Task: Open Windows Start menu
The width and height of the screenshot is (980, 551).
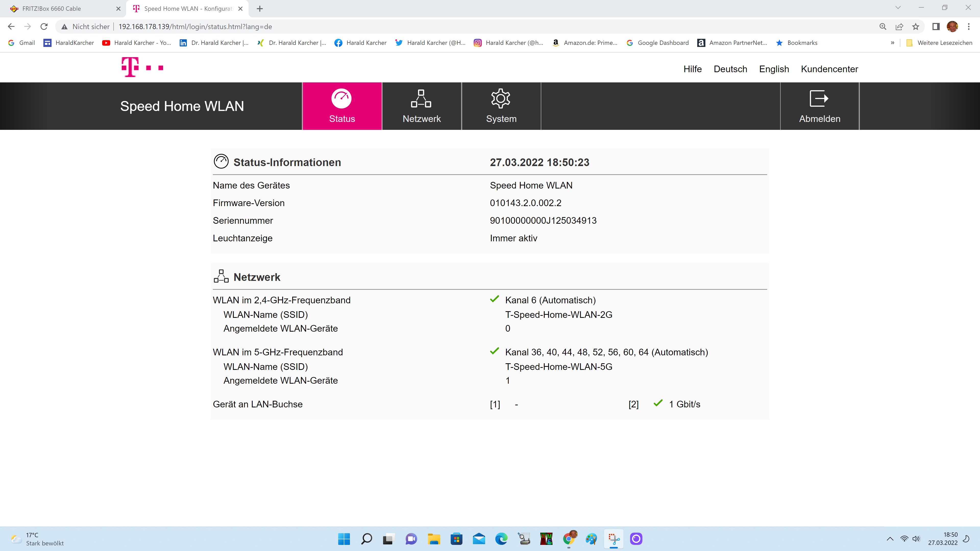Action: (344, 539)
